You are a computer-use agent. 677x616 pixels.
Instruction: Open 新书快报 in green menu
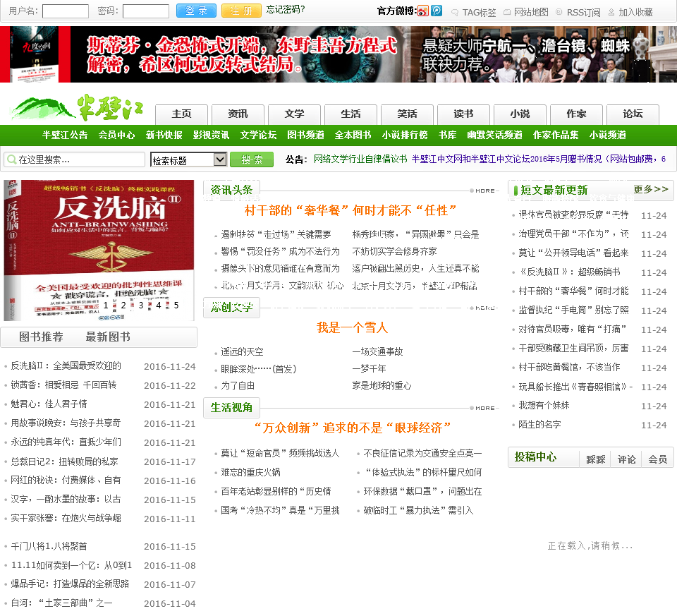(164, 135)
